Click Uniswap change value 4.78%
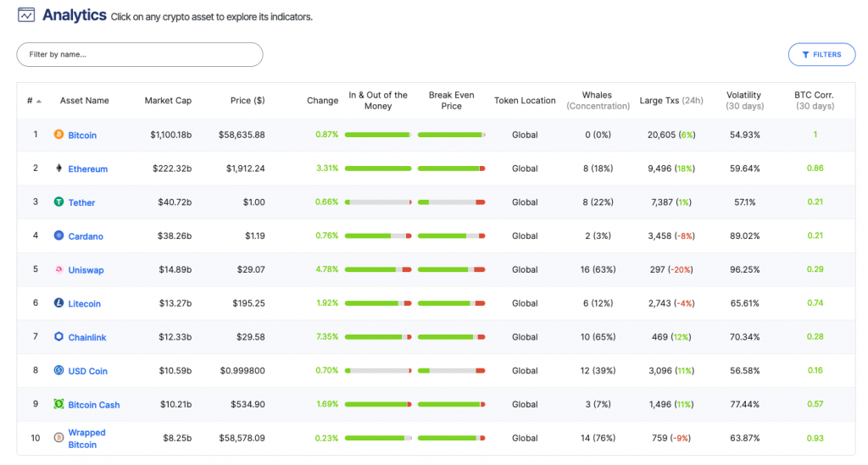The width and height of the screenshot is (868, 465). 327,269
